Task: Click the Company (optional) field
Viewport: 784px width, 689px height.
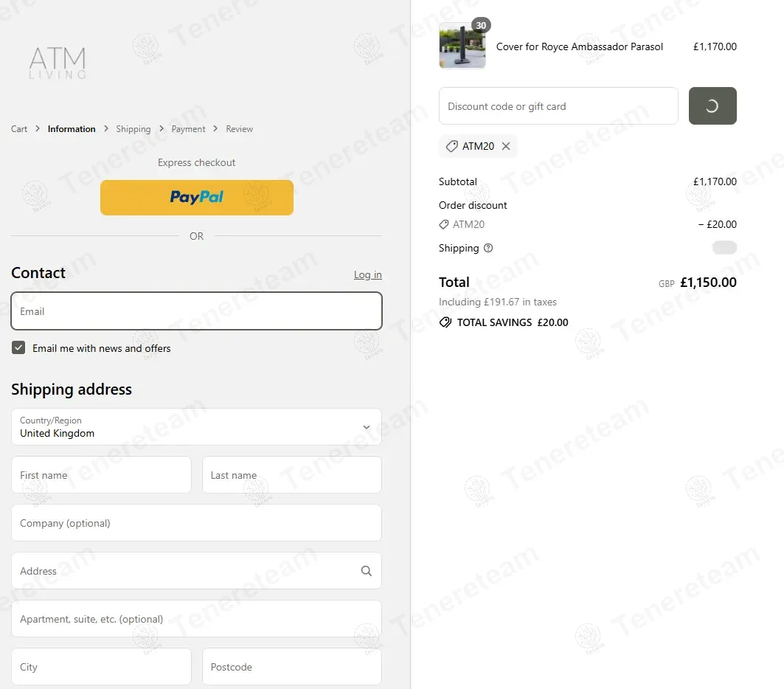Action: click(196, 523)
